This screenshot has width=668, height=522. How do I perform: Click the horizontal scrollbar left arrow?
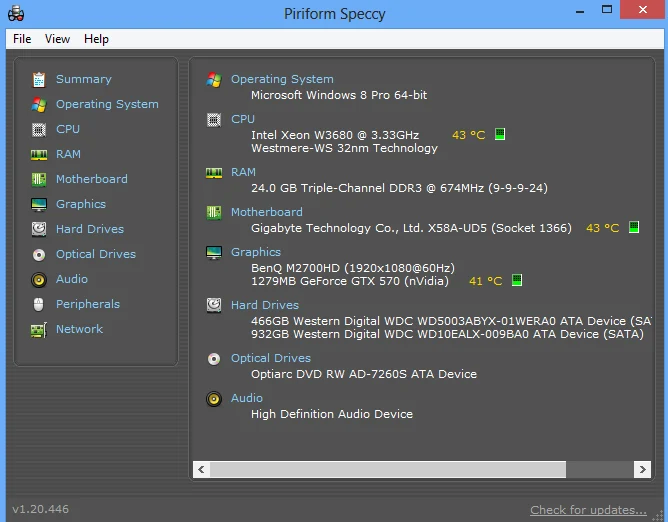pyautogui.click(x=202, y=469)
